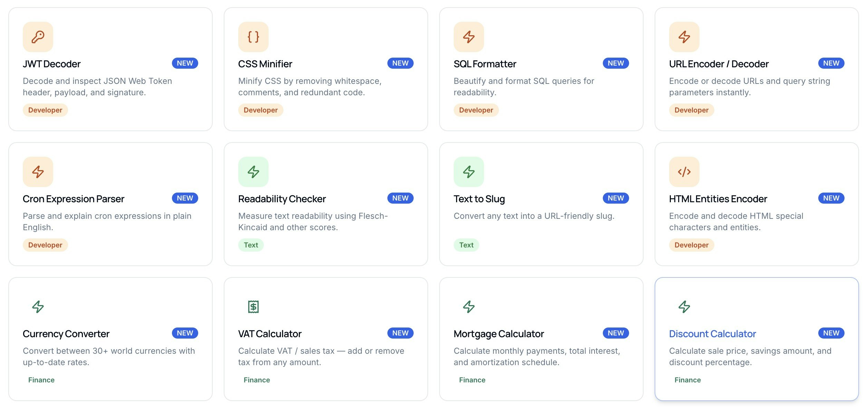Viewport: 868px width, 410px height.
Task: Click the Finance tag under VAT Calculator
Action: [257, 380]
